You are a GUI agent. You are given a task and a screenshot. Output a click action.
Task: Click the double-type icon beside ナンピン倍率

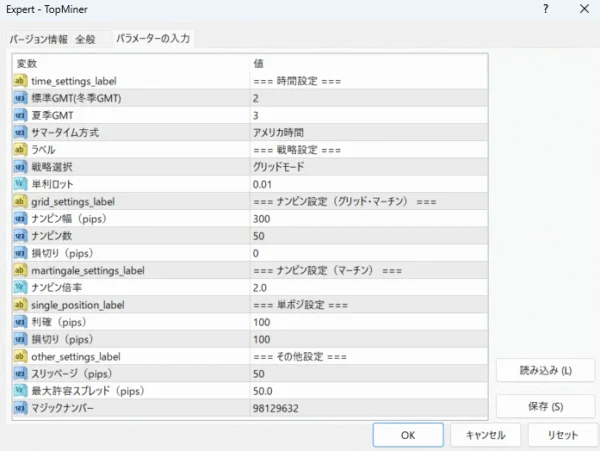pyautogui.click(x=20, y=287)
